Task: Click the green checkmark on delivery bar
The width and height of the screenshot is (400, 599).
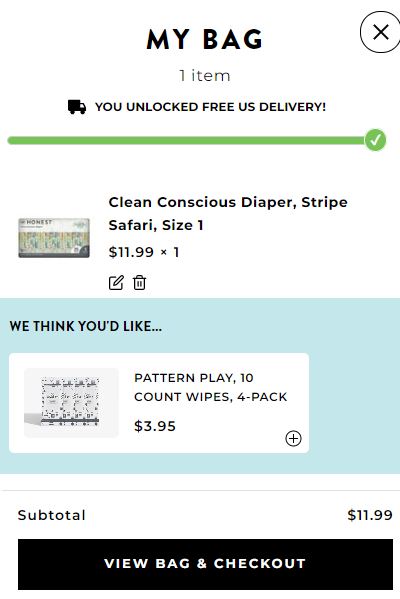Action: point(375,140)
